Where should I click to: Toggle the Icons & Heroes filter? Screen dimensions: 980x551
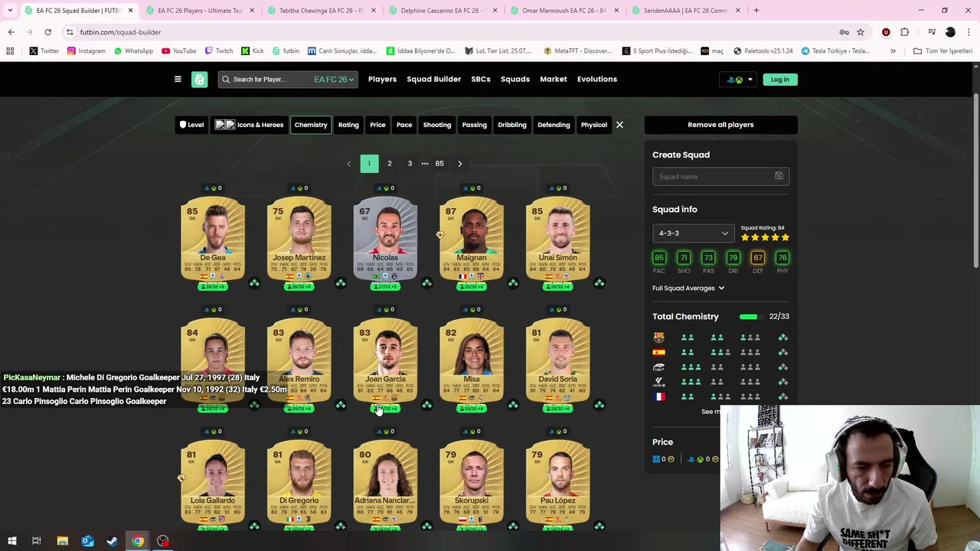(249, 125)
